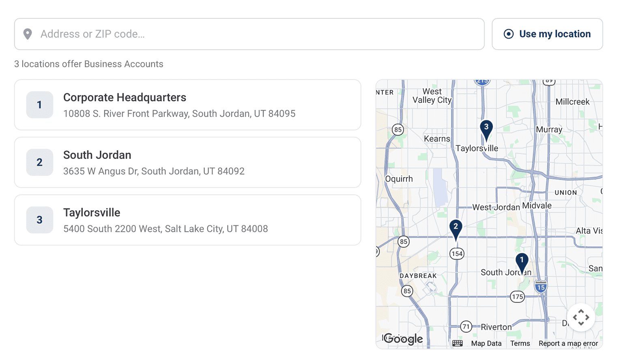Click the keyboard shortcuts icon on map
The height and width of the screenshot is (364, 619).
click(x=457, y=343)
